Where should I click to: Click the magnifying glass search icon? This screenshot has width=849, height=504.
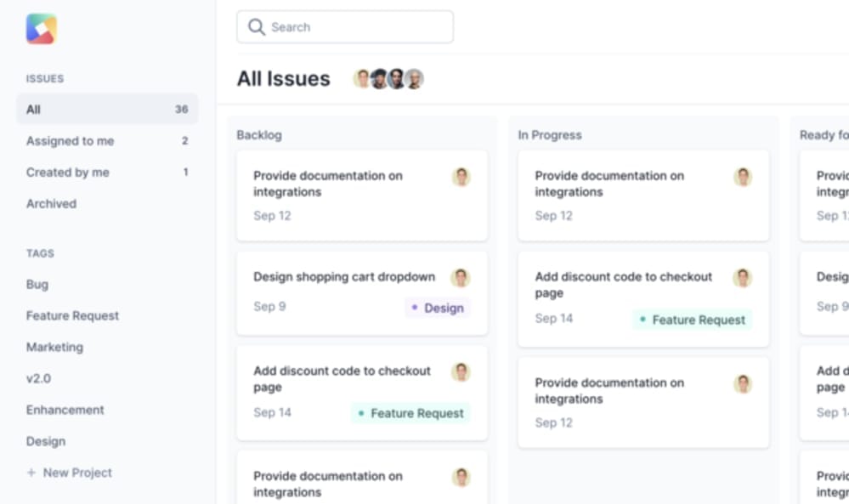coord(257,27)
